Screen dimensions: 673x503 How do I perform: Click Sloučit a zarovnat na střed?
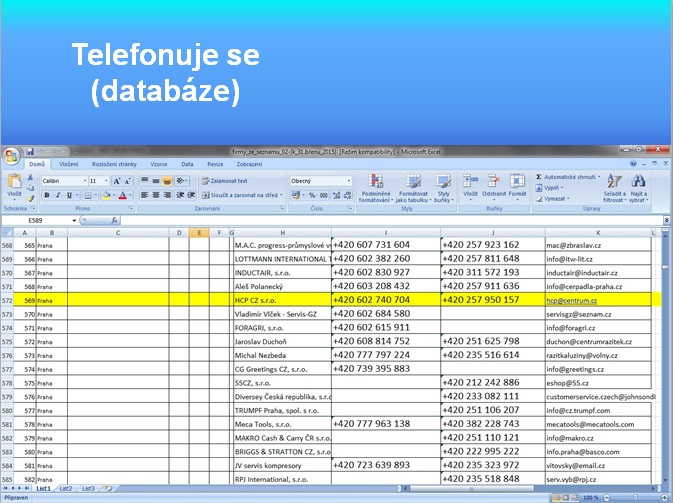pos(242,195)
